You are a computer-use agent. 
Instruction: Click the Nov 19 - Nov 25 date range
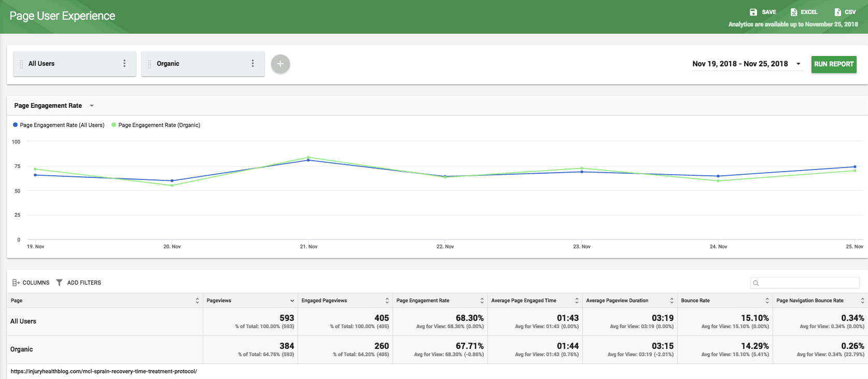(740, 64)
